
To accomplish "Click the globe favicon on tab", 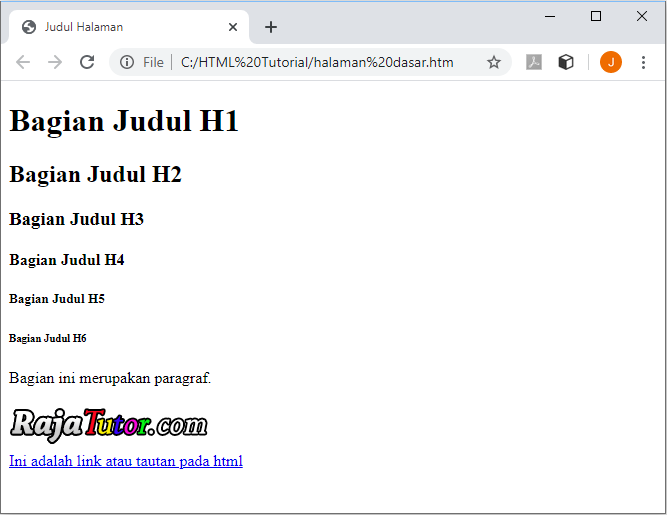I will [x=29, y=27].
